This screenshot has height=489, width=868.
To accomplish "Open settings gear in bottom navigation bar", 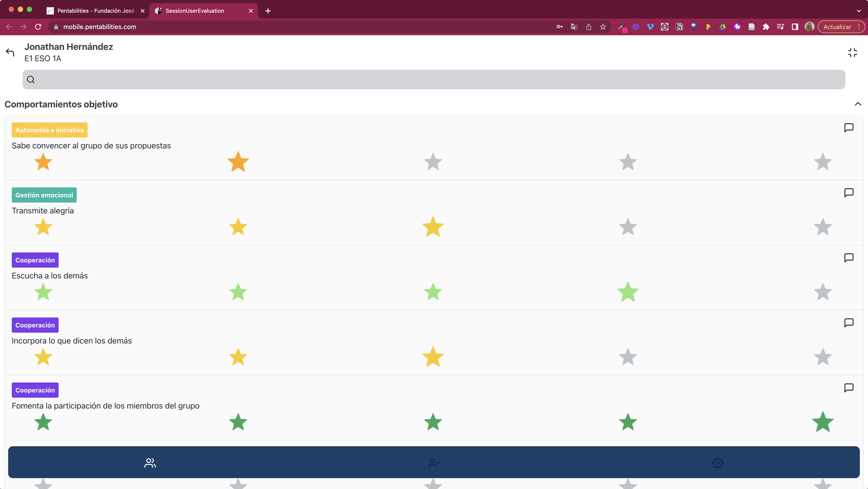I will 718,463.
